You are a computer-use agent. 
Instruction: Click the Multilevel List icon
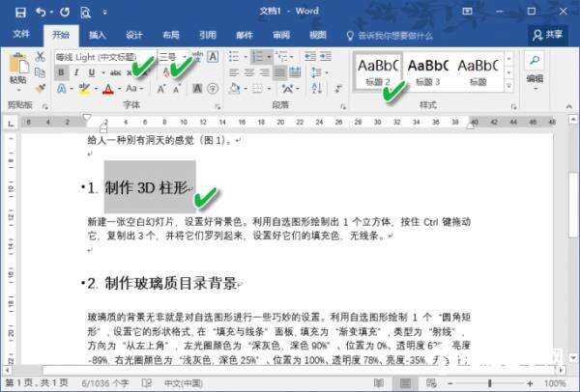(x=282, y=57)
